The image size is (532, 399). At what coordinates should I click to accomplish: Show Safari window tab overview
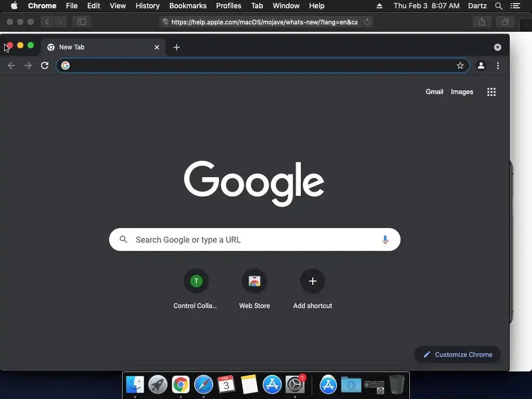pos(505,22)
